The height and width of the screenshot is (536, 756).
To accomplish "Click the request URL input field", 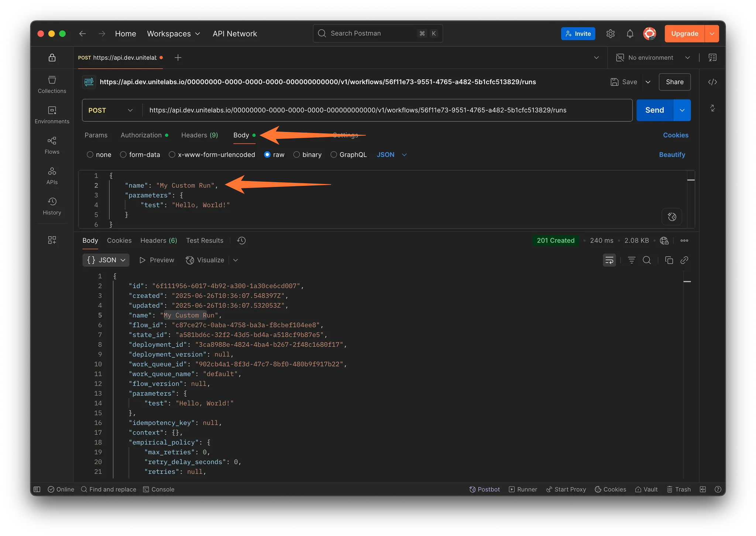I will (x=387, y=110).
